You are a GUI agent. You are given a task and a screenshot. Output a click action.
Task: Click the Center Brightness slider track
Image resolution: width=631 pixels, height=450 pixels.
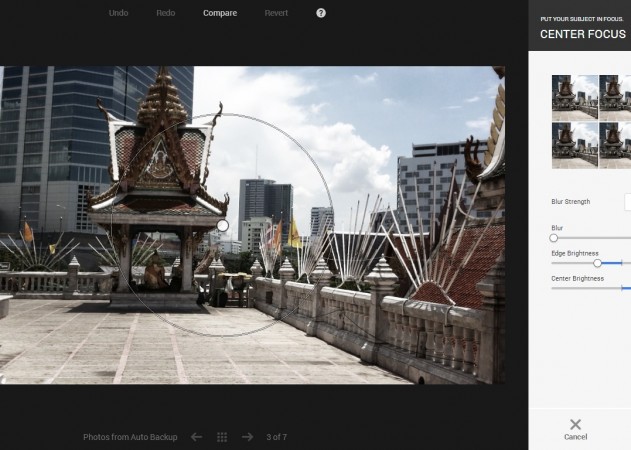[x=590, y=288]
